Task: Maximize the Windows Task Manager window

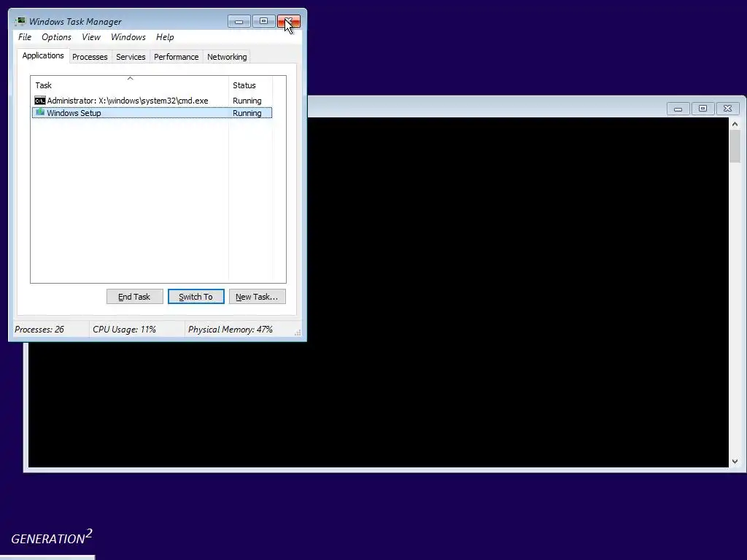Action: click(x=264, y=21)
